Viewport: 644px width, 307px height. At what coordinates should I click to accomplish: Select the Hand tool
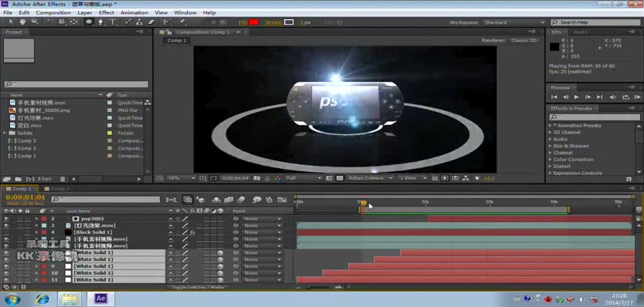(22, 22)
